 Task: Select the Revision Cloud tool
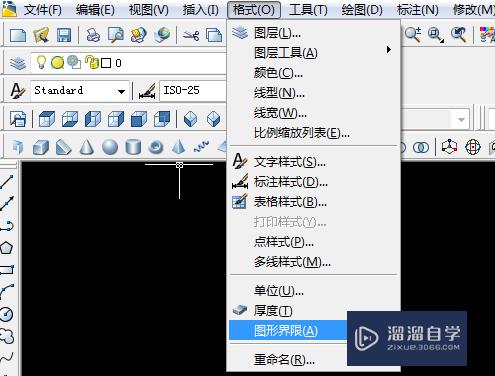7,336
